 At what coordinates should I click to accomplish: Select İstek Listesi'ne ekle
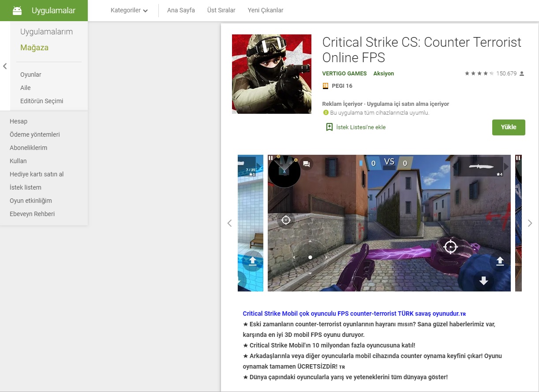coord(358,127)
